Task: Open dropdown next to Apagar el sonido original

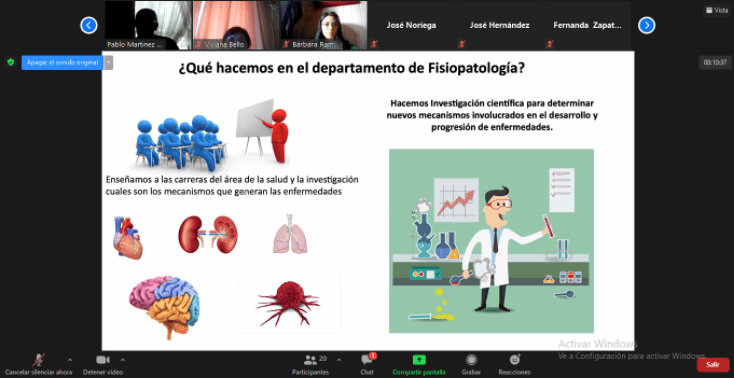Action: [109, 62]
